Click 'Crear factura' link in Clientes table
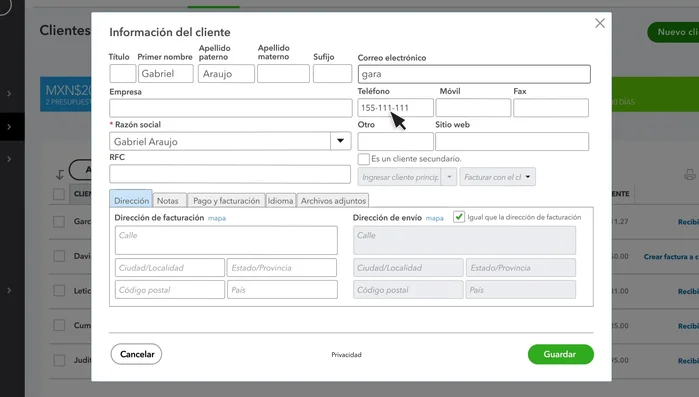Image resolution: width=699 pixels, height=397 pixels. coord(670,257)
